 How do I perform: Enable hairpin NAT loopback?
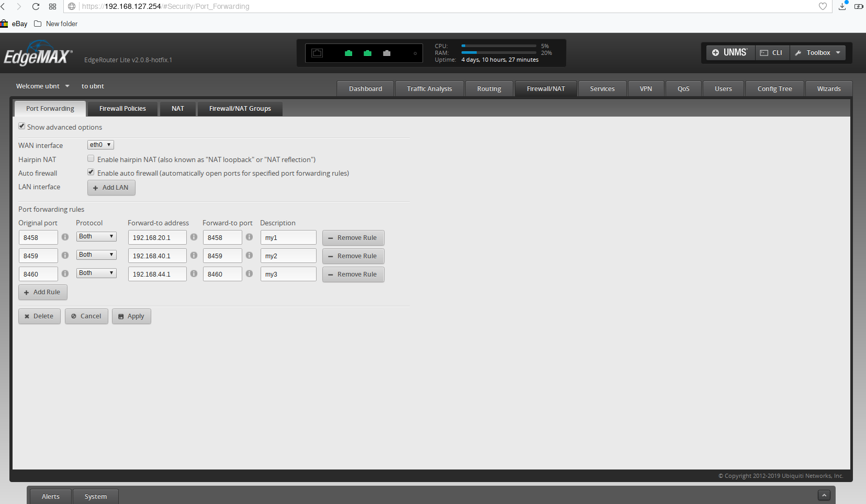[91, 158]
